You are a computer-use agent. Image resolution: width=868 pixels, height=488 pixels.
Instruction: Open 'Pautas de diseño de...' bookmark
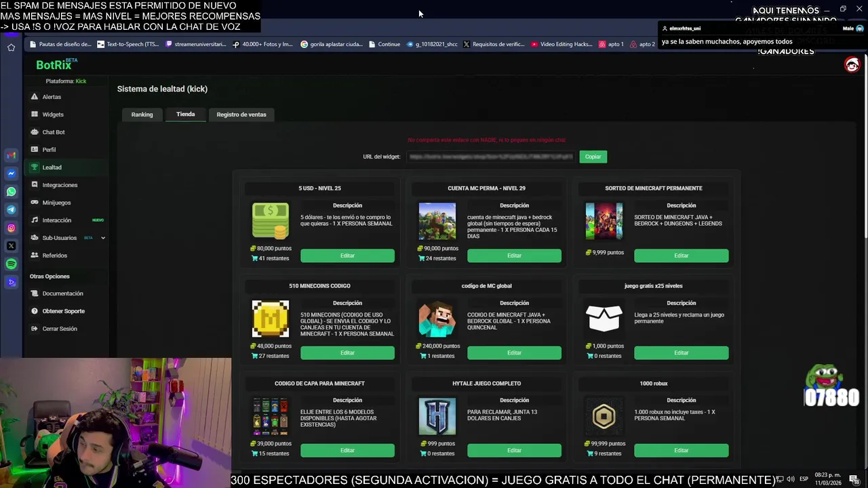(60, 44)
